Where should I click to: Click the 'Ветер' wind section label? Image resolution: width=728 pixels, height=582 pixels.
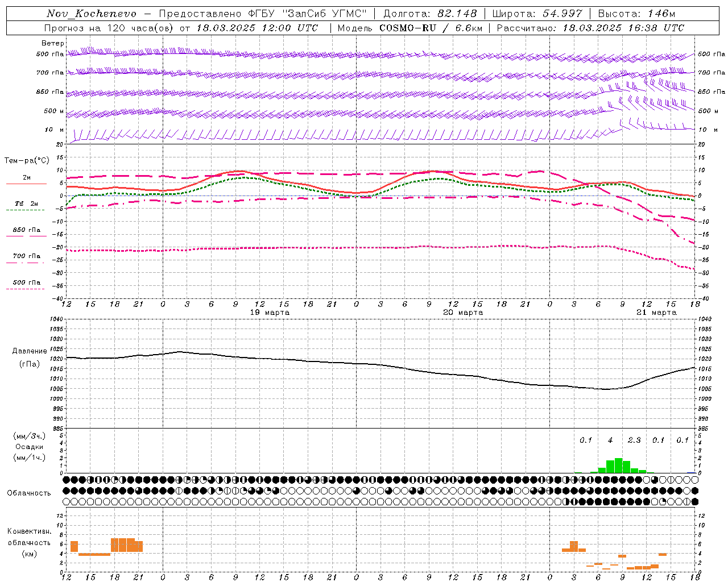point(53,43)
